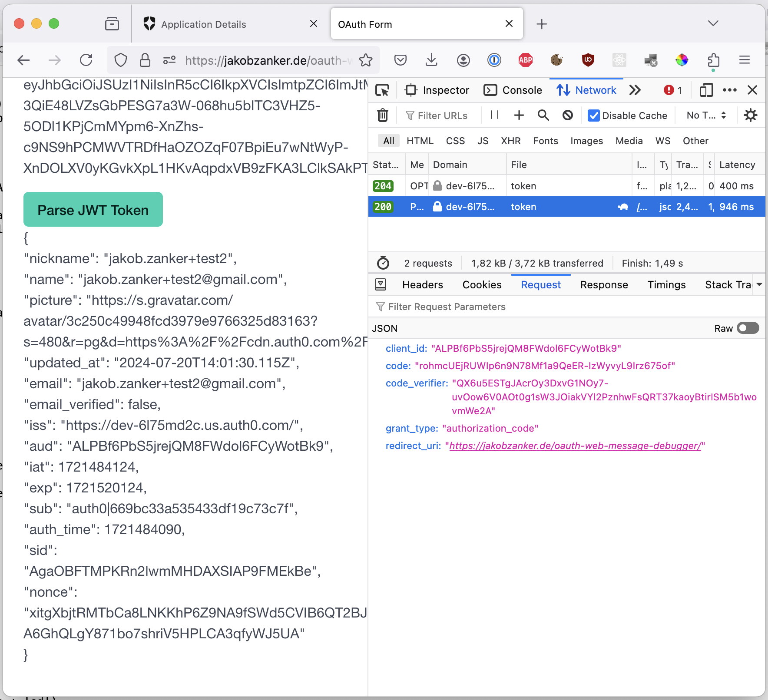This screenshot has height=700, width=768.
Task: Show site security lock information
Action: click(x=145, y=60)
